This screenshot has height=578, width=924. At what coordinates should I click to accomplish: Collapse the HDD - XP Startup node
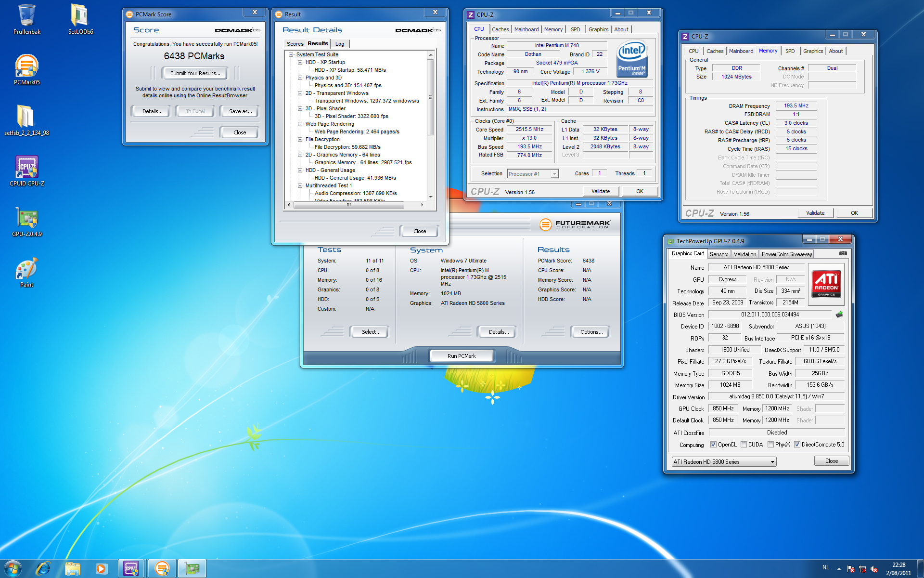(x=300, y=63)
